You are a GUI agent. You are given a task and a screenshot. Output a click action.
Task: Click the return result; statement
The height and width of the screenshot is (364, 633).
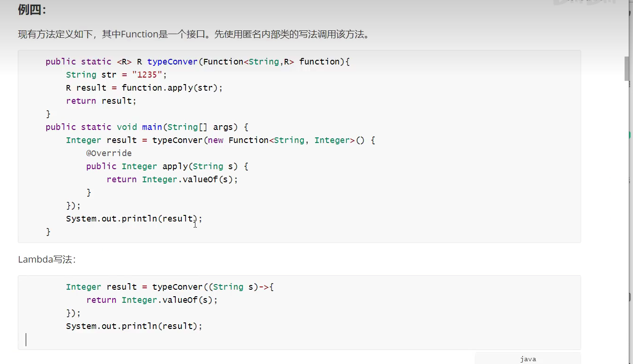pyautogui.click(x=101, y=101)
